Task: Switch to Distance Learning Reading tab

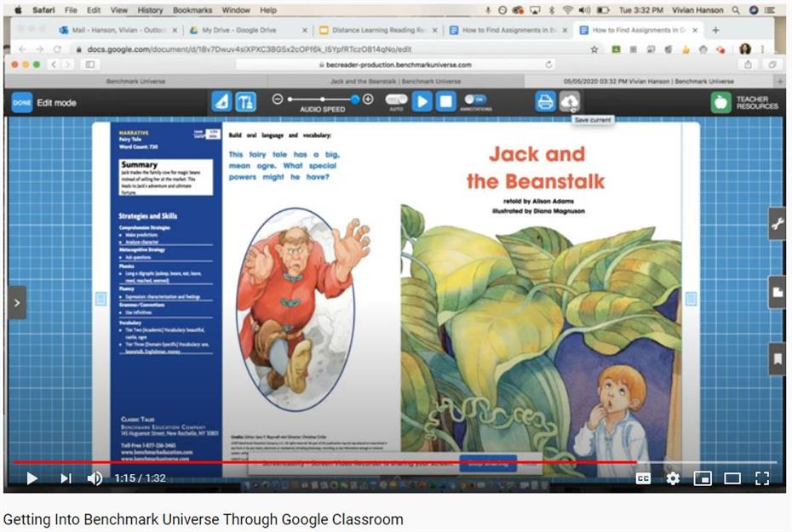Action: (378, 31)
